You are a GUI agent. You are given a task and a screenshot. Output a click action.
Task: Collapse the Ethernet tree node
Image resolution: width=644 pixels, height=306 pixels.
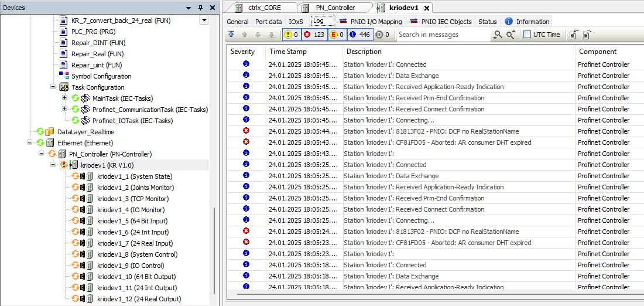coord(30,143)
